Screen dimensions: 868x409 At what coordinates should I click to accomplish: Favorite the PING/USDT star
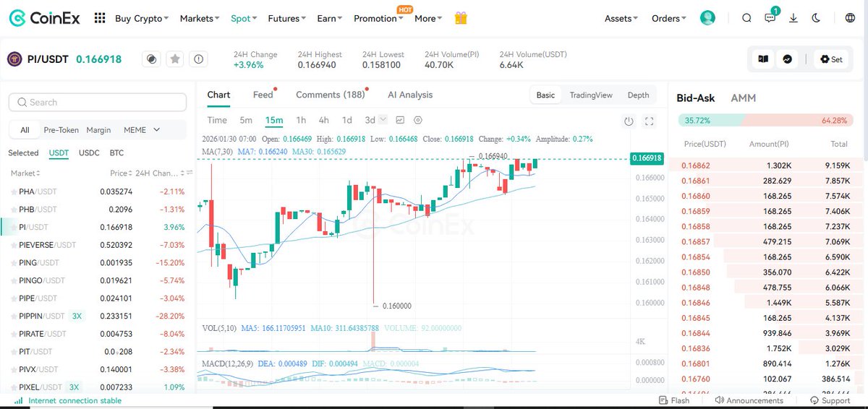click(13, 263)
